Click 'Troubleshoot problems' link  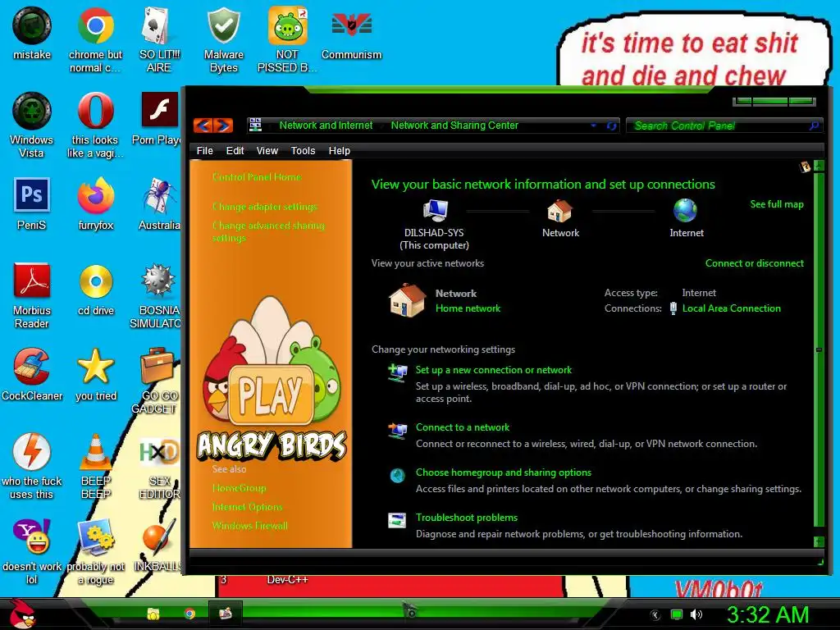467,518
